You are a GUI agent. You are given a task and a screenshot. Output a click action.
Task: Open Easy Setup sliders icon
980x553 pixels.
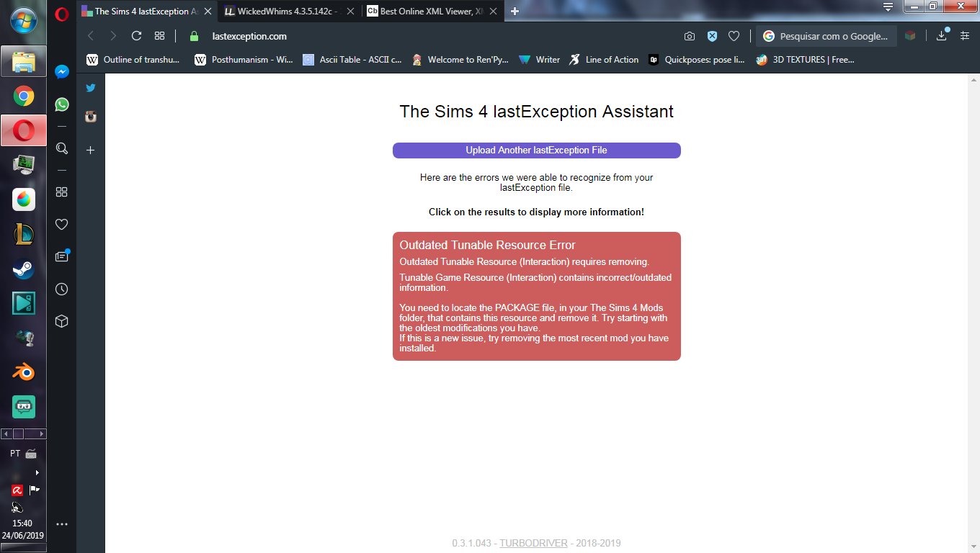pos(965,36)
